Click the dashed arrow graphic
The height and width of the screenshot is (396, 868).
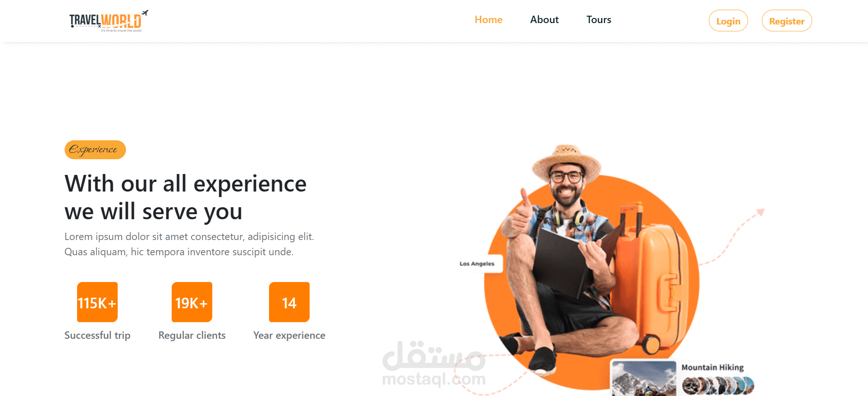733,237
